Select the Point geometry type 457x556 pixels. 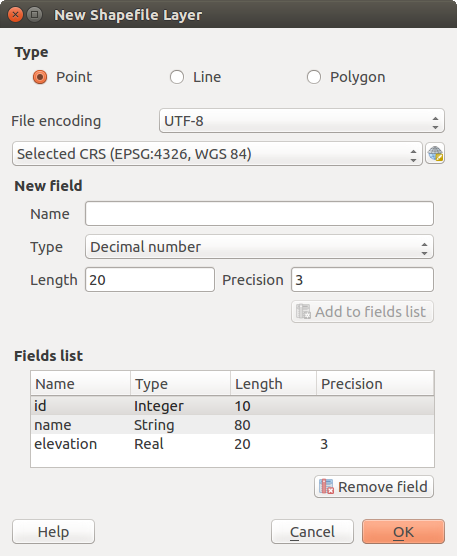pos(40,77)
